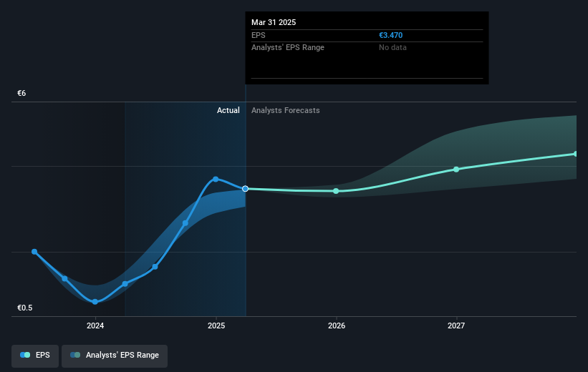Screen dimensions: 588x372
Task: Click the No data range value in tooltip
Action: pos(392,48)
